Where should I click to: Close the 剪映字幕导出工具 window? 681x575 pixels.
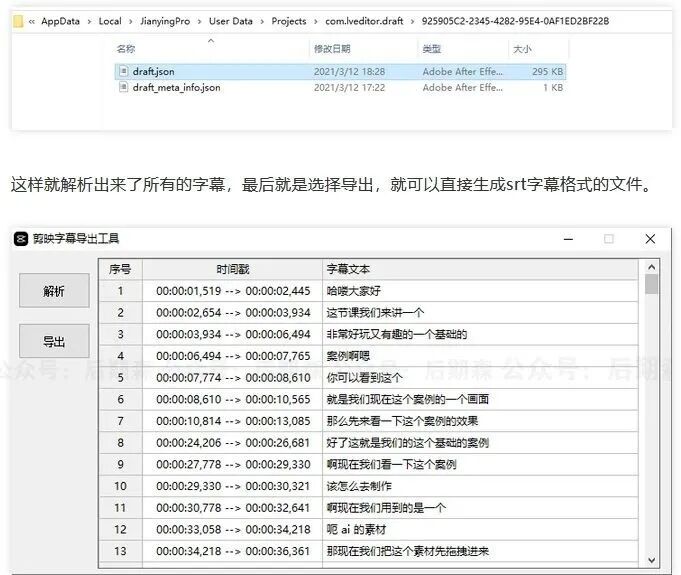[650, 239]
